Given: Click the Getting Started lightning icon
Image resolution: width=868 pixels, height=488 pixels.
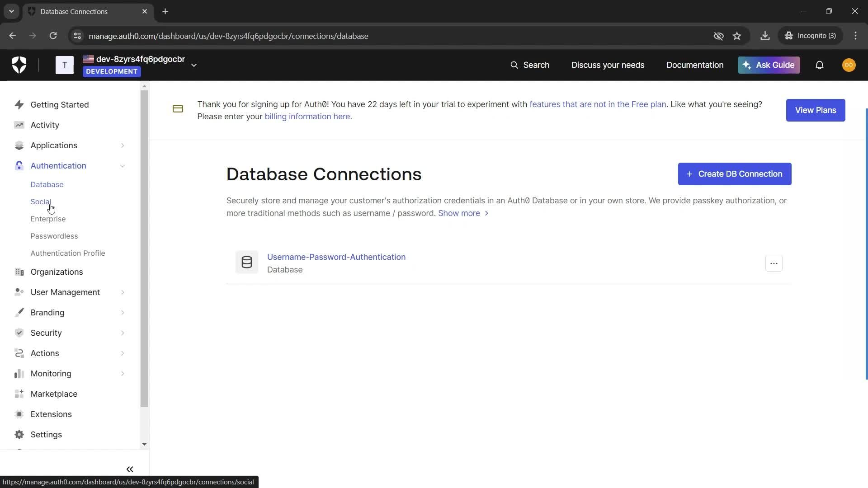Looking at the screenshot, I should point(19,105).
